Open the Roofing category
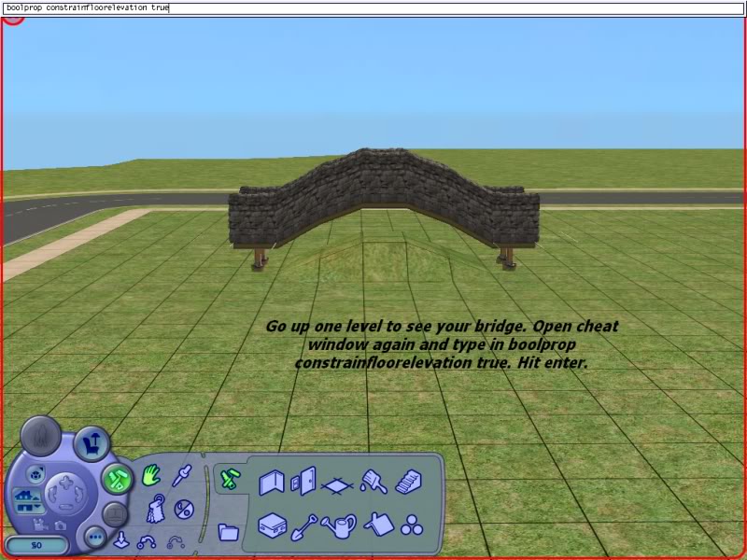The height and width of the screenshot is (560, 747). click(379, 525)
